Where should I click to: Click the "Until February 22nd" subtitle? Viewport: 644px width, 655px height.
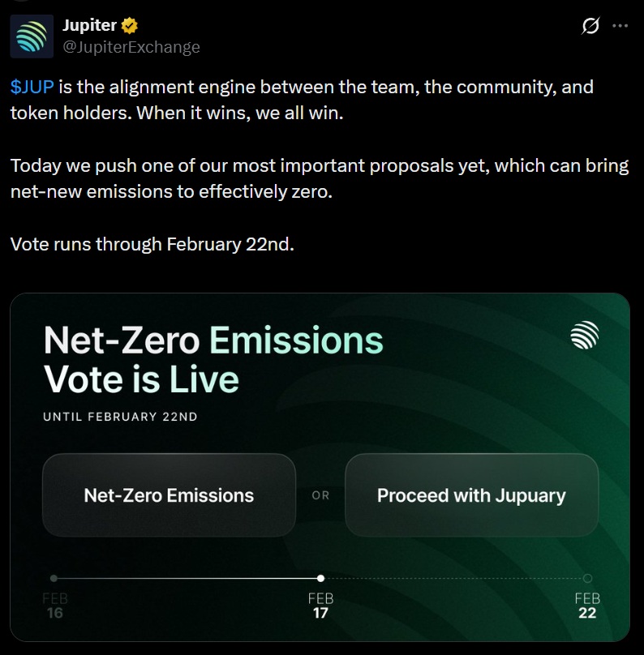click(x=120, y=417)
